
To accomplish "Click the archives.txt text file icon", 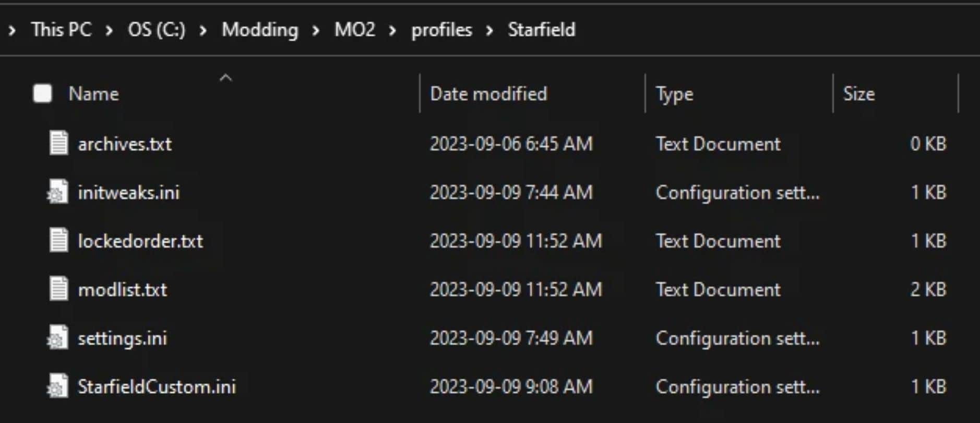I will tap(58, 144).
